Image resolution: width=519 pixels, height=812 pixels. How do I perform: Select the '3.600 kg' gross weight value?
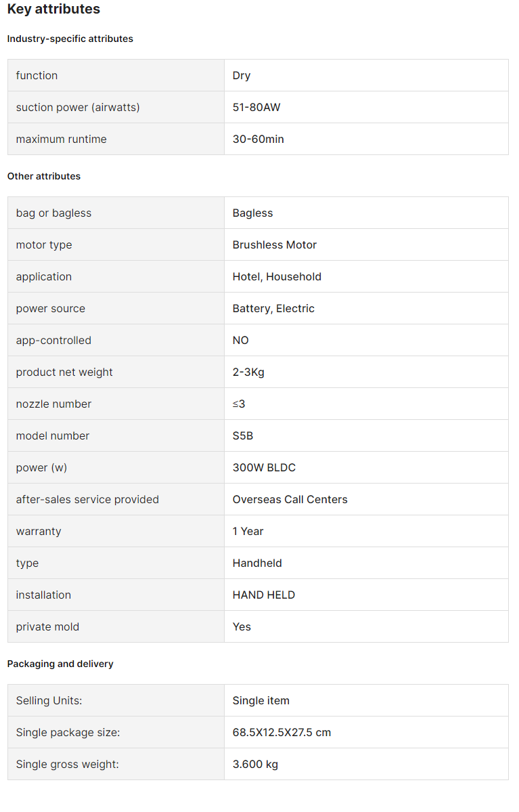(255, 765)
